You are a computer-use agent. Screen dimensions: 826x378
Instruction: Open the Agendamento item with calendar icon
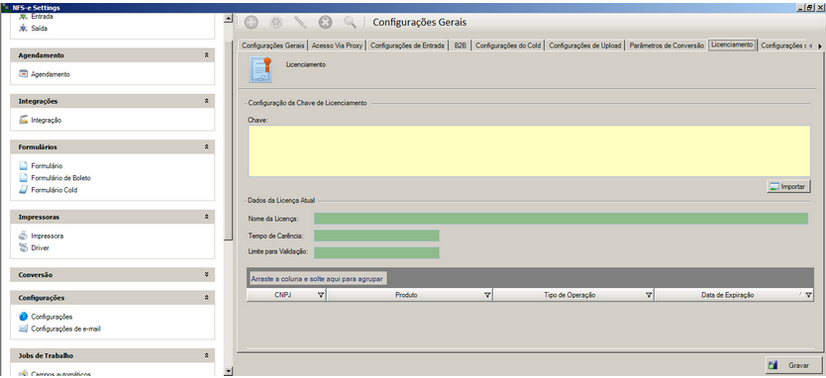44,74
